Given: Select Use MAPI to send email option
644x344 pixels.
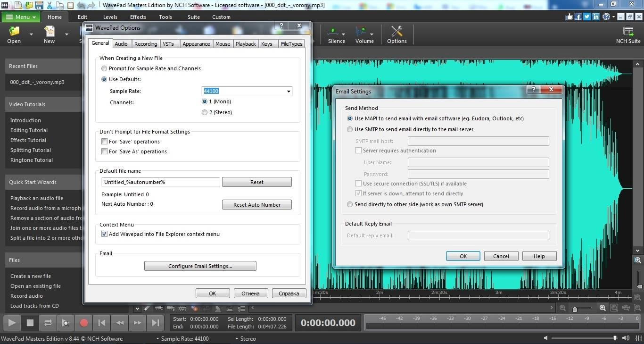Looking at the screenshot, I should (350, 118).
